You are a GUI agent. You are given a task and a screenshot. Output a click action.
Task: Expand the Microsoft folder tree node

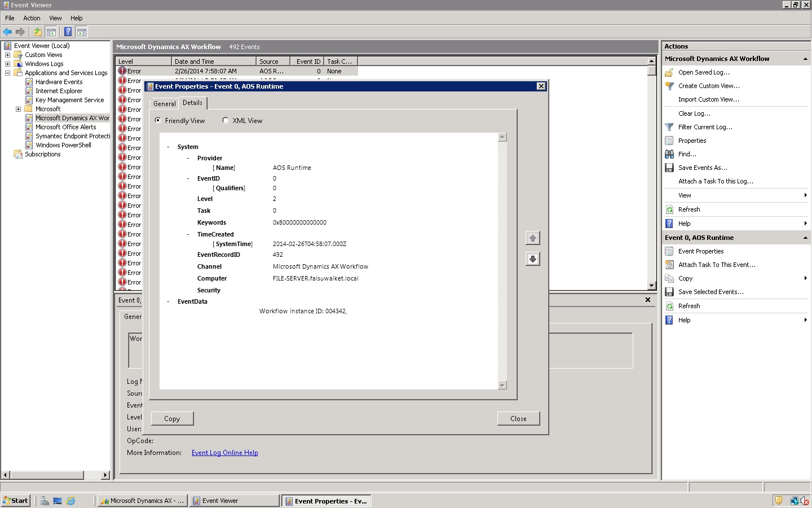[18, 109]
